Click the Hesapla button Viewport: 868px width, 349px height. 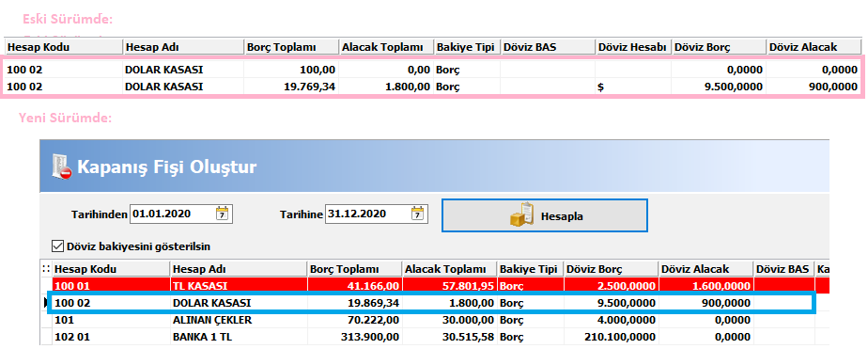click(x=544, y=216)
